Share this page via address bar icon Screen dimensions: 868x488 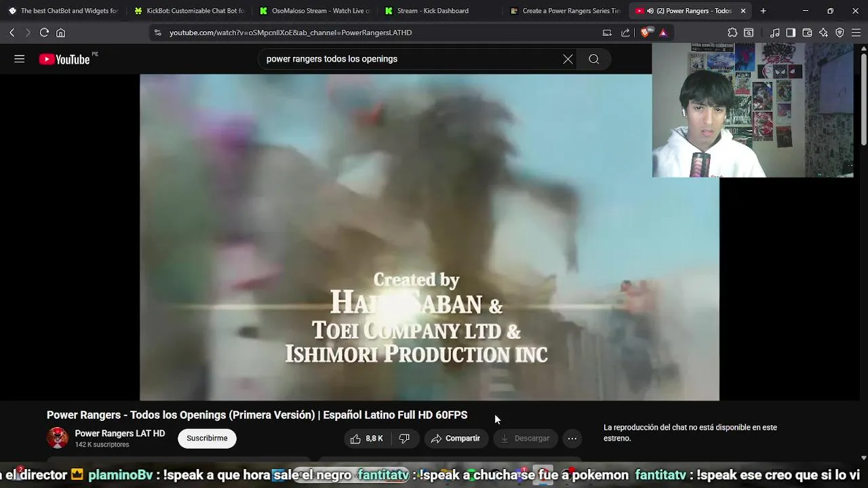(625, 33)
